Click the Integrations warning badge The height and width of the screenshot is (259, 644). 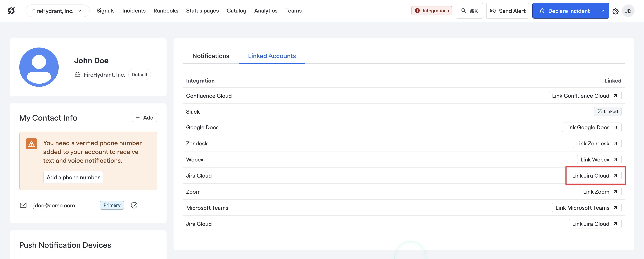(x=432, y=11)
